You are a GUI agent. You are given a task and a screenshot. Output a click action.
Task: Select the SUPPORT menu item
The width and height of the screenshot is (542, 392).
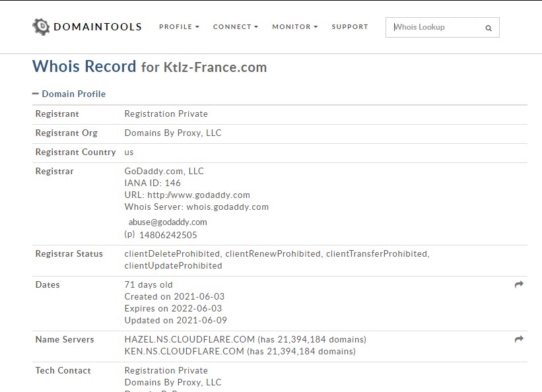coord(350,26)
